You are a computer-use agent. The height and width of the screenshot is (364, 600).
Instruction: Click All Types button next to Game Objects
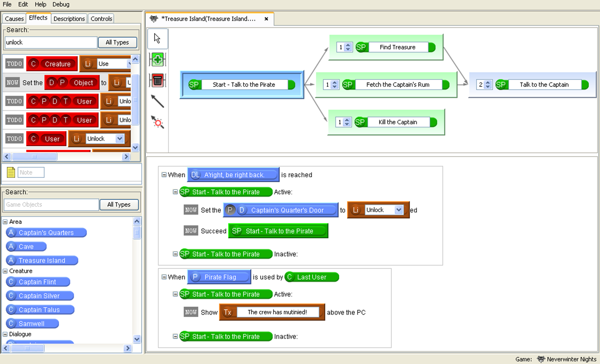(x=119, y=205)
